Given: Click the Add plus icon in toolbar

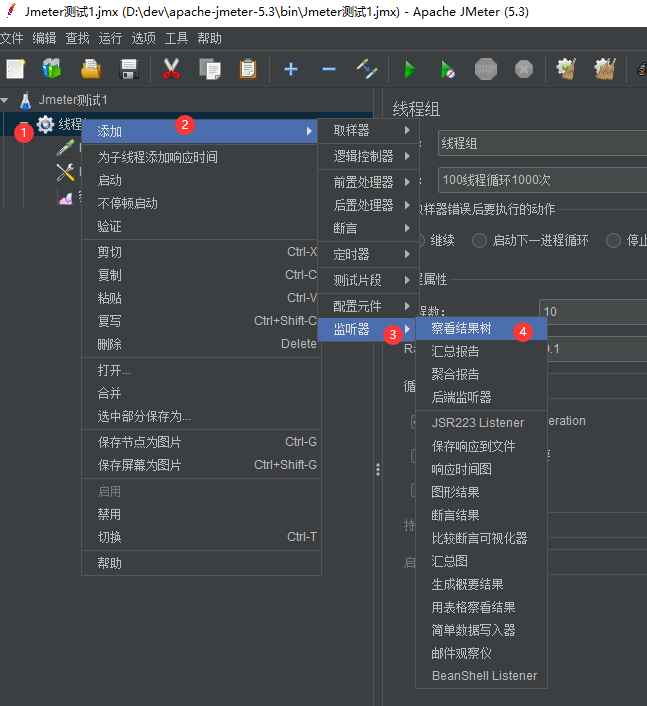Looking at the screenshot, I should point(291,69).
